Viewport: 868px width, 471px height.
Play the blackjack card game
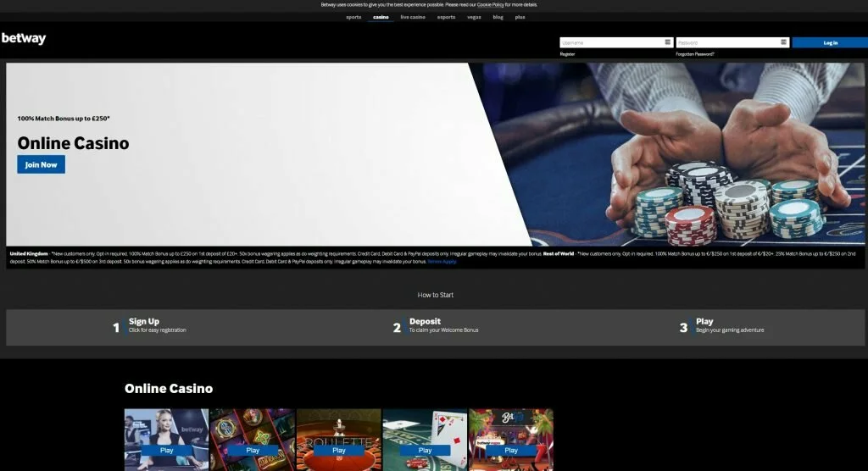coord(425,451)
